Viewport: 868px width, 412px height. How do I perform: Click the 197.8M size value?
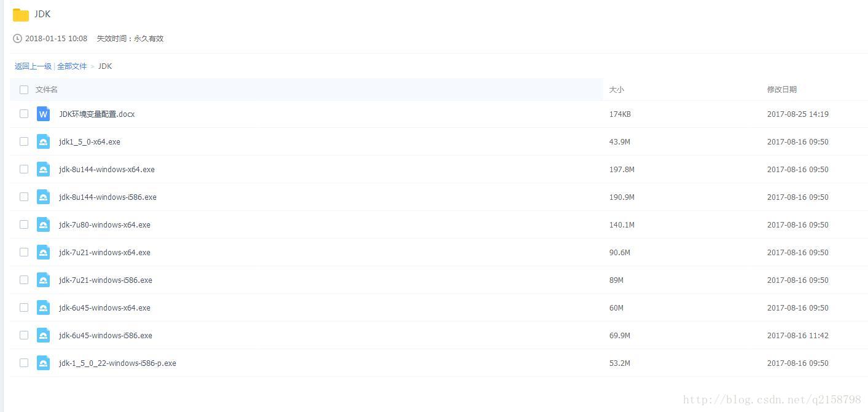pos(622,170)
